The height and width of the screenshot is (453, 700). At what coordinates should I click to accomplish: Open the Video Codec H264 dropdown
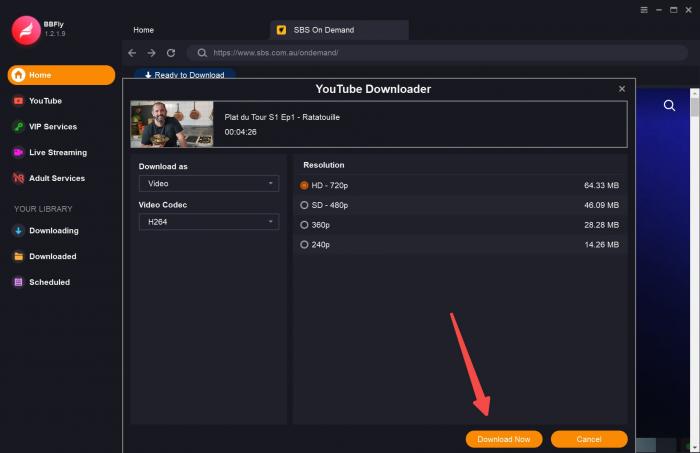point(209,222)
